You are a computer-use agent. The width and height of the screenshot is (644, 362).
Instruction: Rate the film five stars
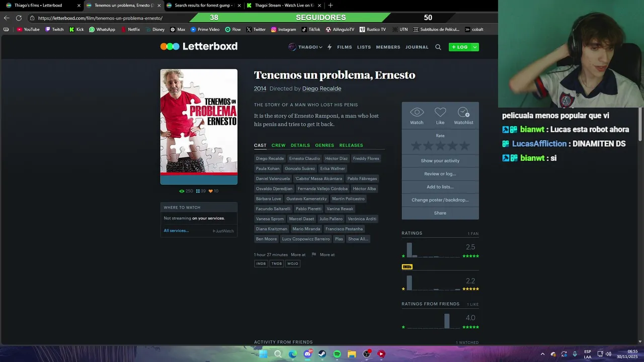464,146
